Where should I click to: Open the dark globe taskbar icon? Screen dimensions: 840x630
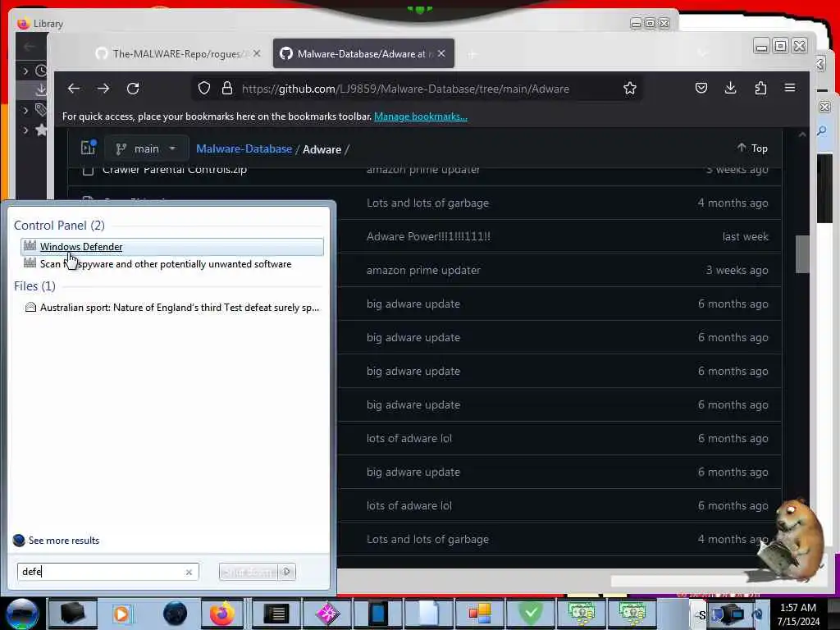pos(175,614)
